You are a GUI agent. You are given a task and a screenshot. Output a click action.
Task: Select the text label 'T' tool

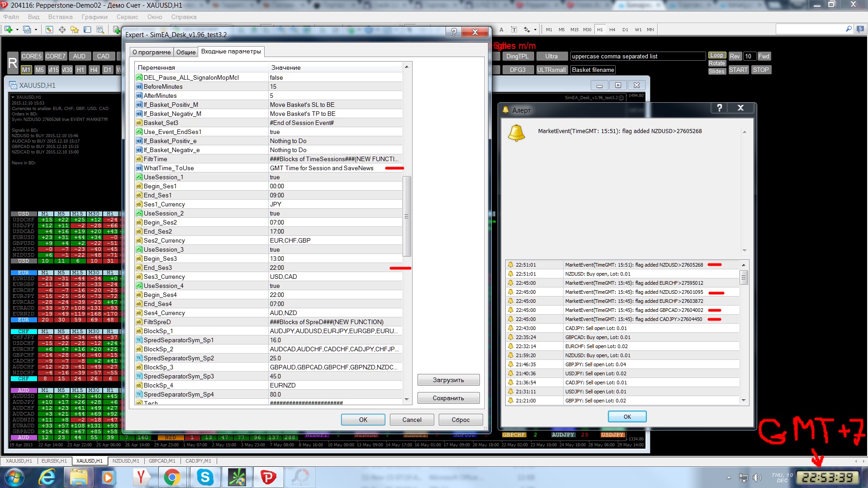(x=514, y=29)
